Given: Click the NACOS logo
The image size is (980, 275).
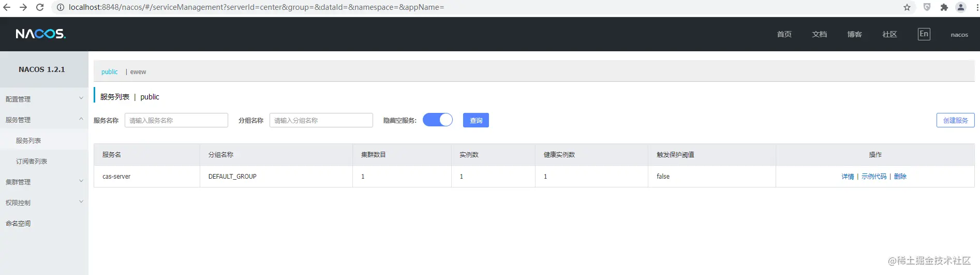Looking at the screenshot, I should 40,34.
